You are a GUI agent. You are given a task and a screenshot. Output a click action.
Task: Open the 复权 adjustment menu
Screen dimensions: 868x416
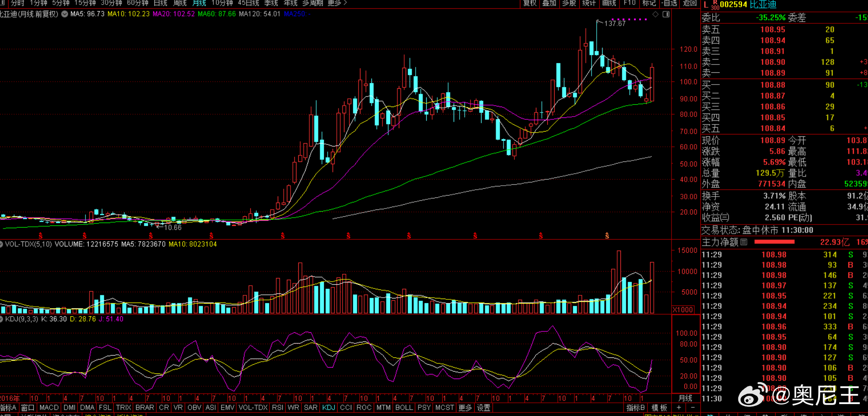pos(530,3)
